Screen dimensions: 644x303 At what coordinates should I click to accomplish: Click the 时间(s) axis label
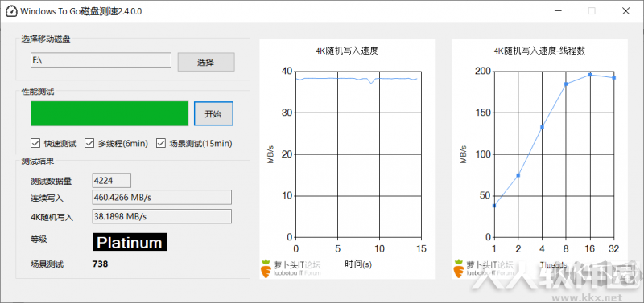[x=357, y=264]
